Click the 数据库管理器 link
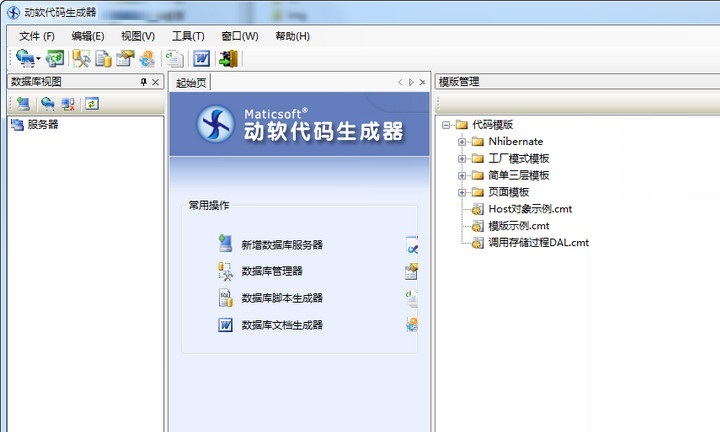 pos(272,271)
